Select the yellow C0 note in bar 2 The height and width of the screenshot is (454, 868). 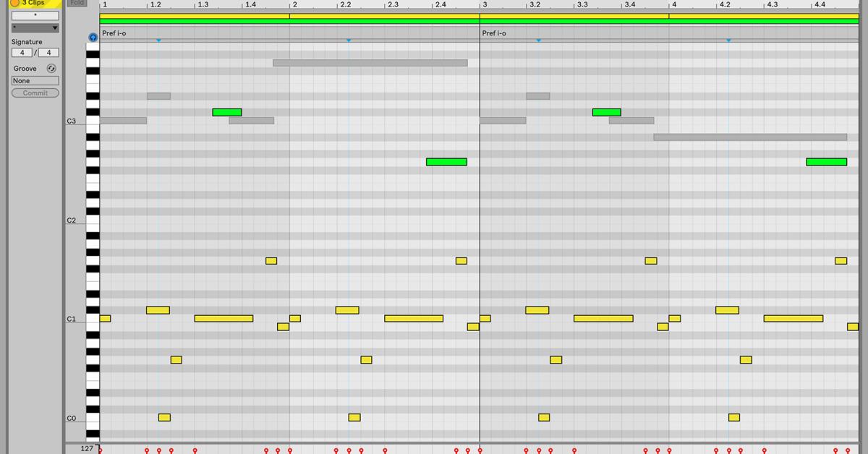point(354,417)
